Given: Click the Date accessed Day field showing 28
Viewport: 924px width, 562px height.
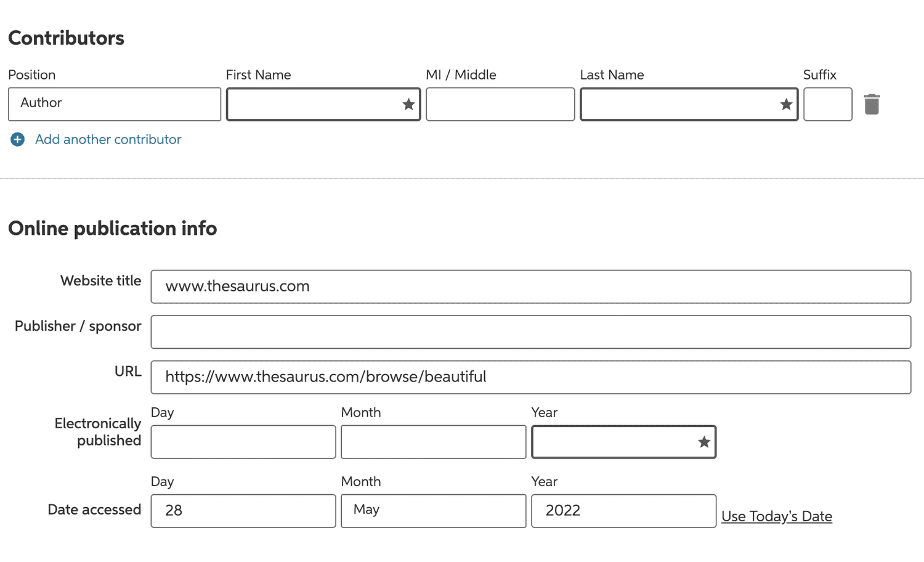Looking at the screenshot, I should click(x=243, y=511).
